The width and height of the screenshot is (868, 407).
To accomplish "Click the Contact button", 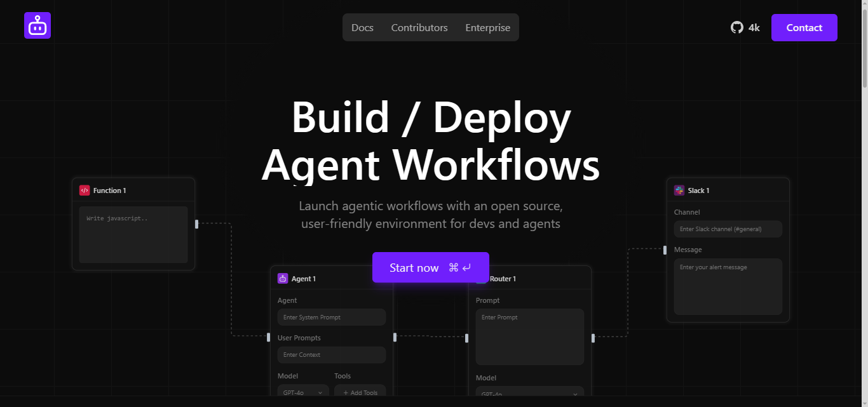I will click(x=804, y=28).
